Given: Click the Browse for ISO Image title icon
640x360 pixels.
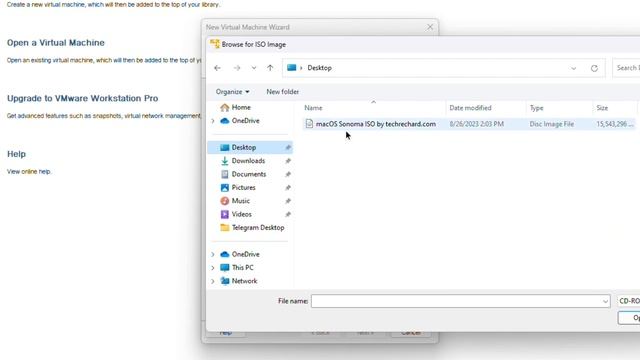Looking at the screenshot, I should tap(215, 44).
